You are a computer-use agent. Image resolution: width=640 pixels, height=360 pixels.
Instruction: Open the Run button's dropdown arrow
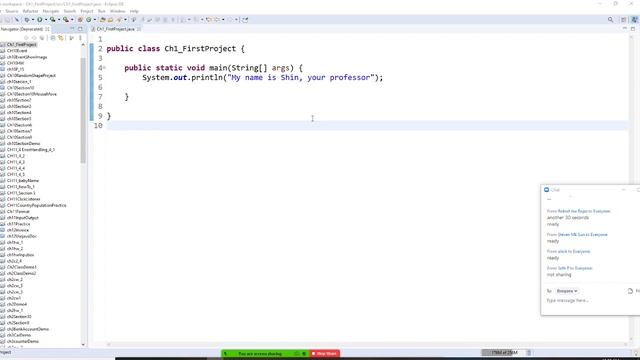coord(46,20)
